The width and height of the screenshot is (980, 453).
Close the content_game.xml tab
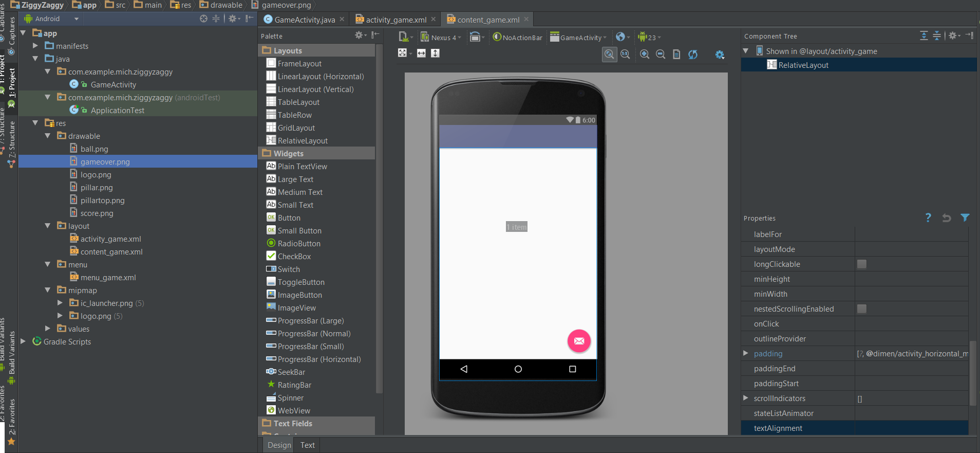(526, 19)
